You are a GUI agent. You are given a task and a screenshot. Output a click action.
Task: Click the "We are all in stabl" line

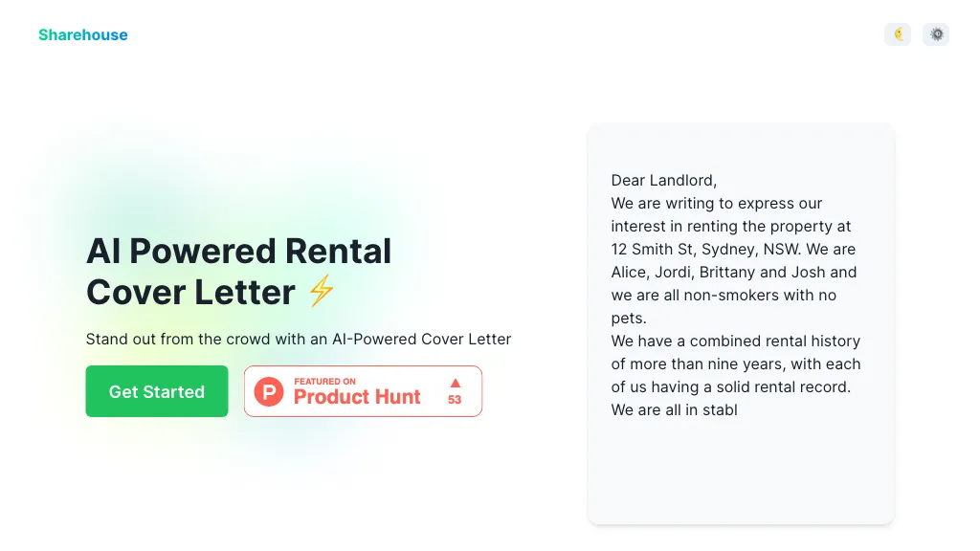[x=674, y=409]
